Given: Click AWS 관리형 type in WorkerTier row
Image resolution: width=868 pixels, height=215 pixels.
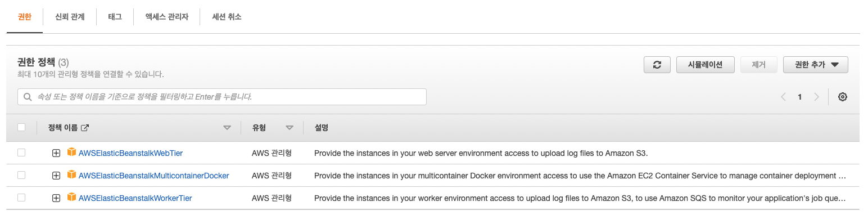Looking at the screenshot, I should coord(272,198).
